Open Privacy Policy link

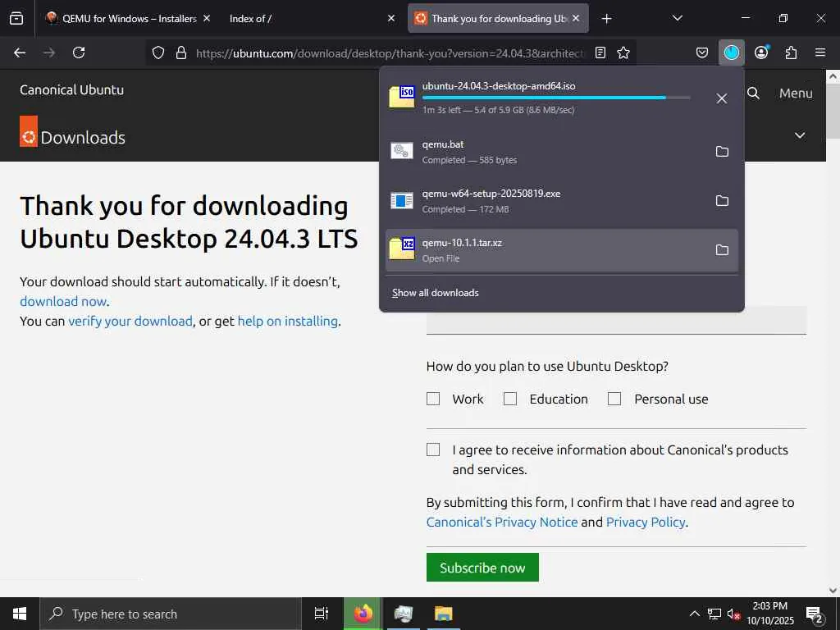[646, 522]
